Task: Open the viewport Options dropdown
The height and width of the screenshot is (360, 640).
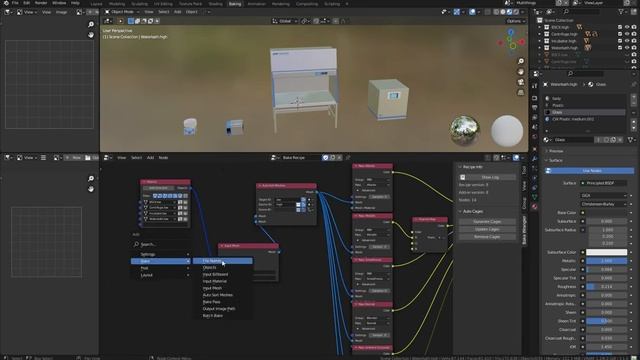Action: [x=515, y=21]
